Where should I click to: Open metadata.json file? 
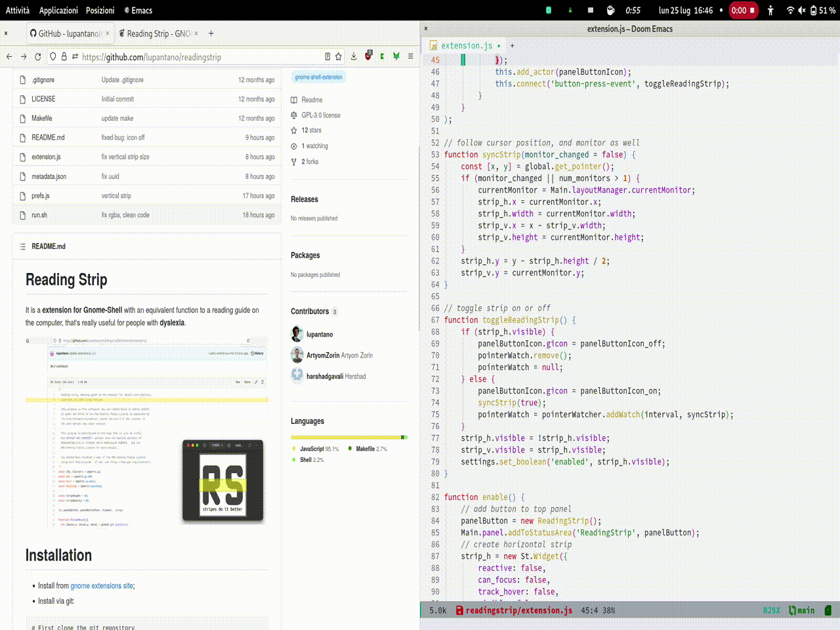click(49, 177)
